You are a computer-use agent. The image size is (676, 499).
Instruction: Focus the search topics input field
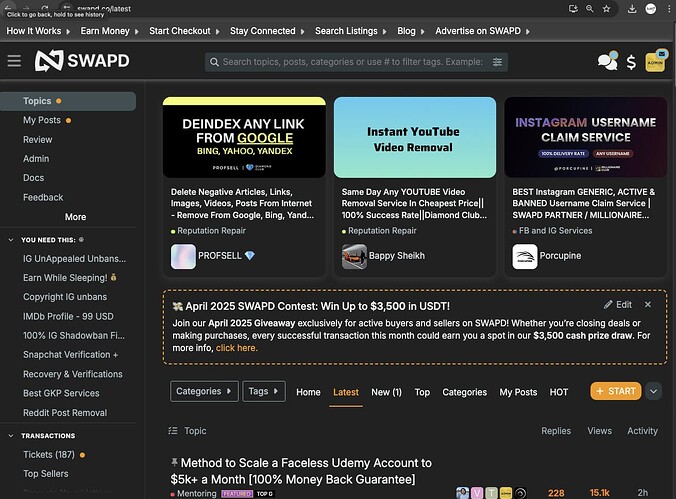354,62
